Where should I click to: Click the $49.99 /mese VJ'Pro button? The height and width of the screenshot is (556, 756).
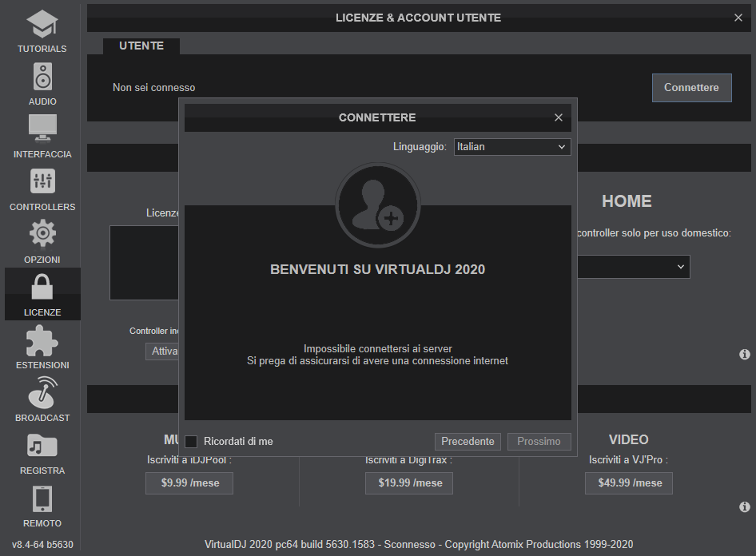tap(629, 483)
